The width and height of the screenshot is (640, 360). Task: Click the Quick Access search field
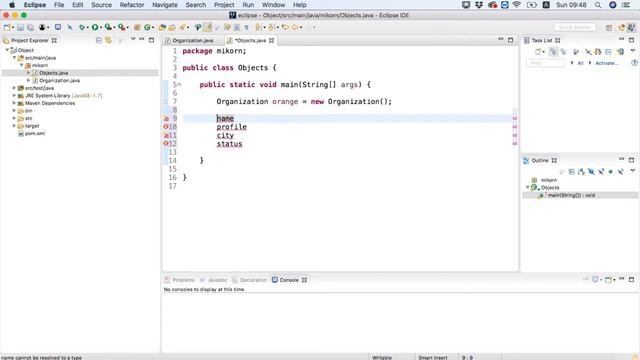[x=575, y=27]
